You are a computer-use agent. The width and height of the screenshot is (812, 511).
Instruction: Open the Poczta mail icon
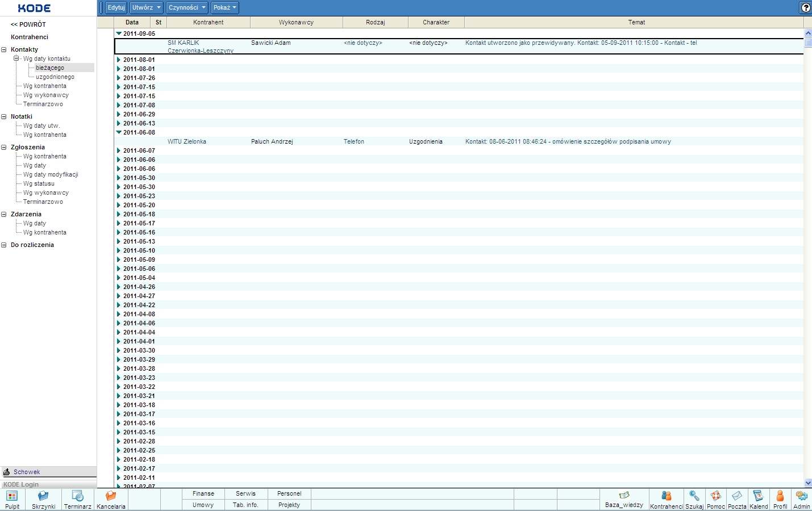pyautogui.click(x=737, y=500)
